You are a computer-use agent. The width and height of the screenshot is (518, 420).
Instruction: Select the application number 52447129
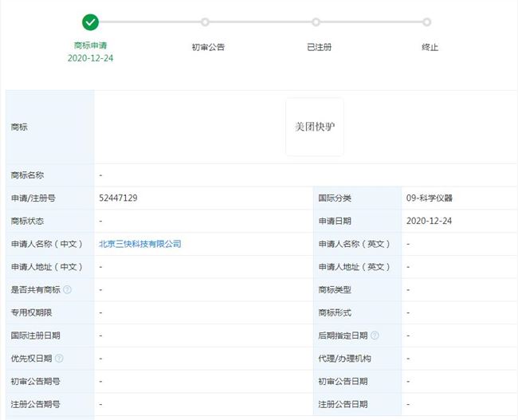[118, 198]
